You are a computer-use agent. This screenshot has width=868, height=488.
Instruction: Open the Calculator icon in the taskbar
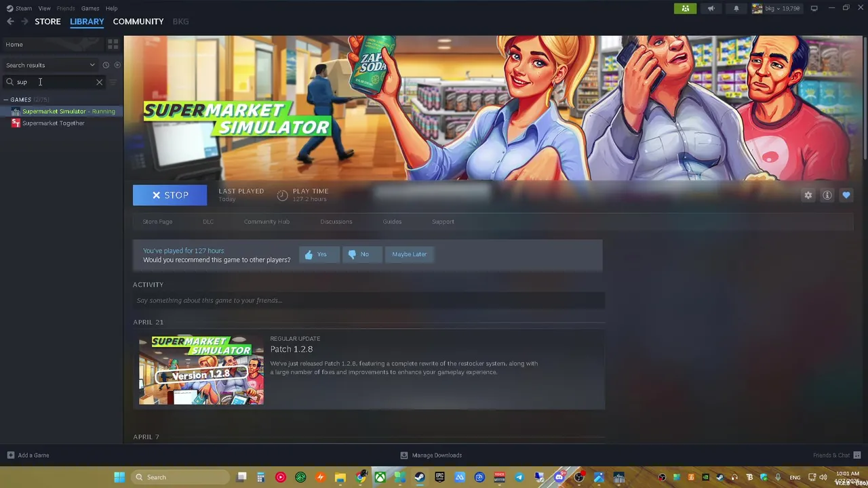(x=260, y=477)
